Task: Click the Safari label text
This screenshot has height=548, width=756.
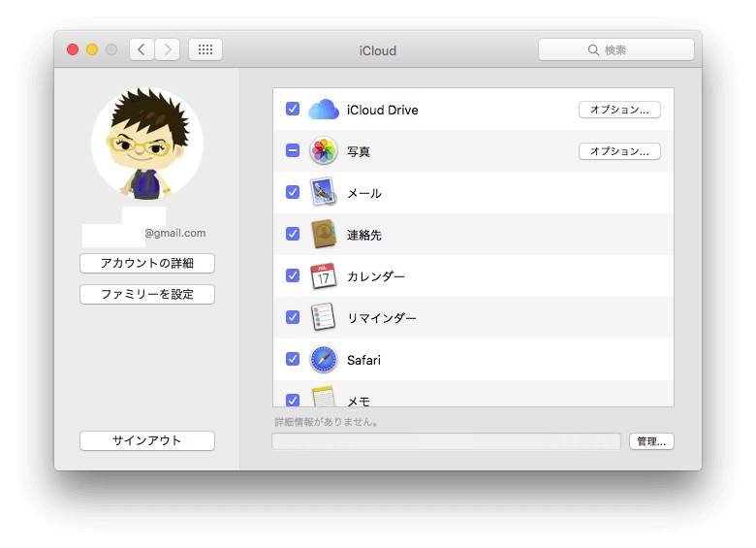Action: (364, 360)
